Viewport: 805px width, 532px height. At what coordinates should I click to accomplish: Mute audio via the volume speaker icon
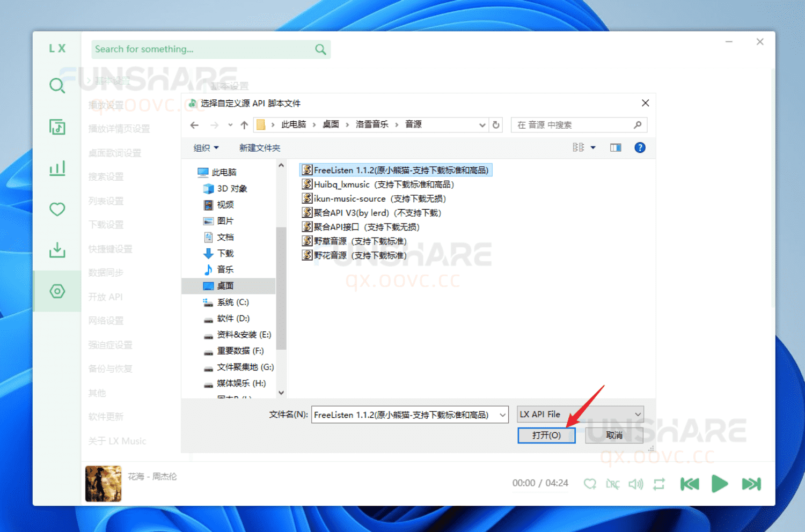tap(635, 484)
